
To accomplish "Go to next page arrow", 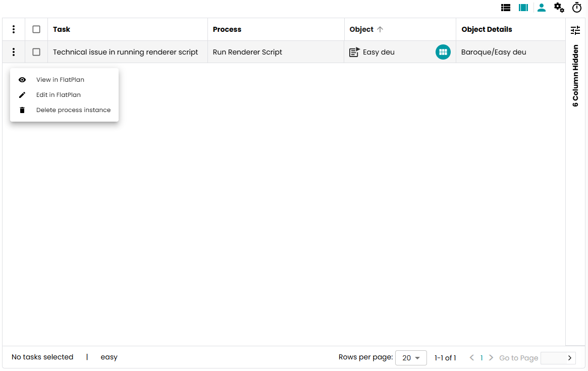I will tap(491, 358).
